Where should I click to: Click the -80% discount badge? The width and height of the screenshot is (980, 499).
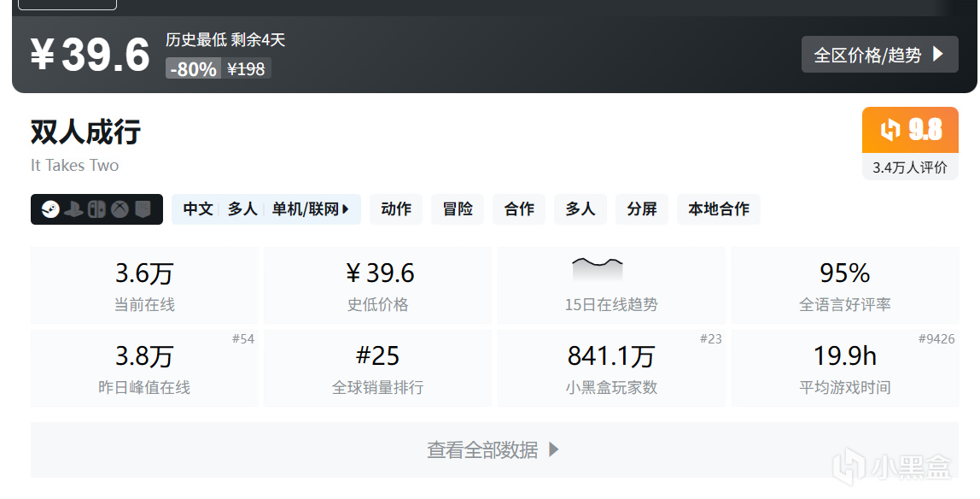193,68
